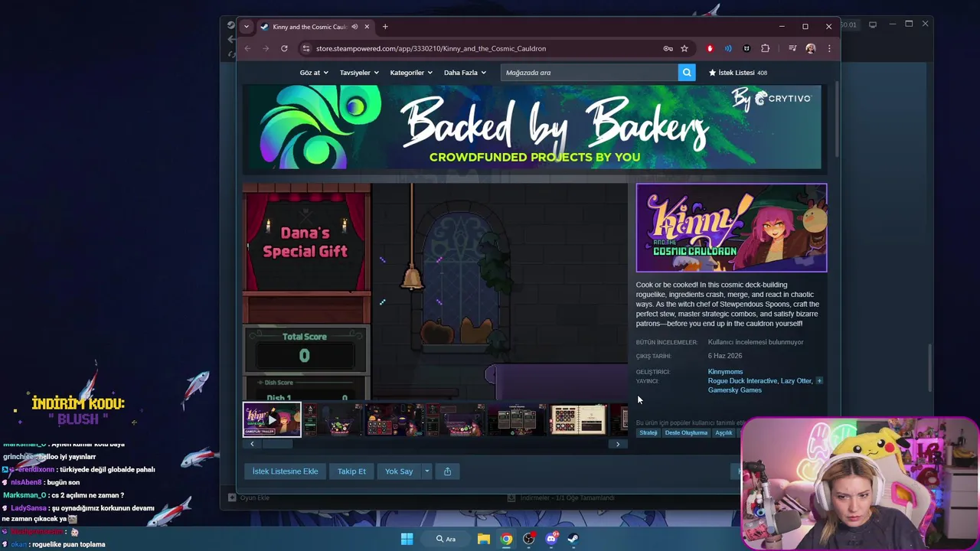Mute the Kinny tab audio icon
980x551 pixels.
354,27
